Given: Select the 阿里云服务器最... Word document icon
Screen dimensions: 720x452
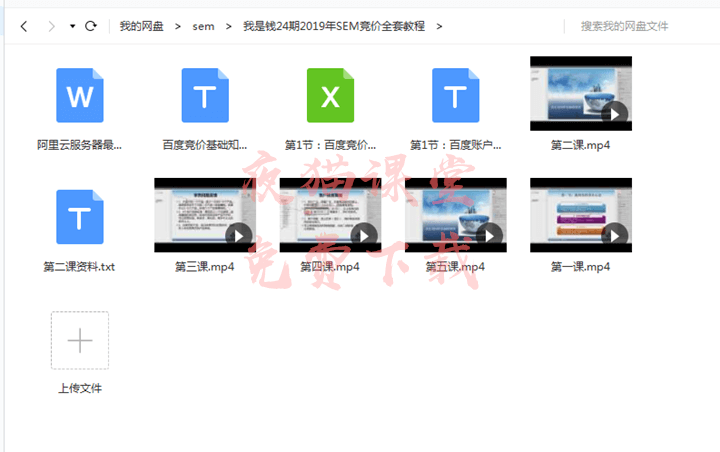Looking at the screenshot, I should [80, 96].
